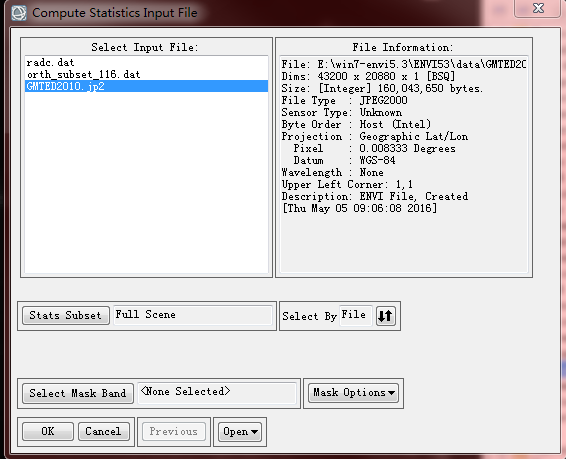Click the file path line in File Information

coord(403,65)
